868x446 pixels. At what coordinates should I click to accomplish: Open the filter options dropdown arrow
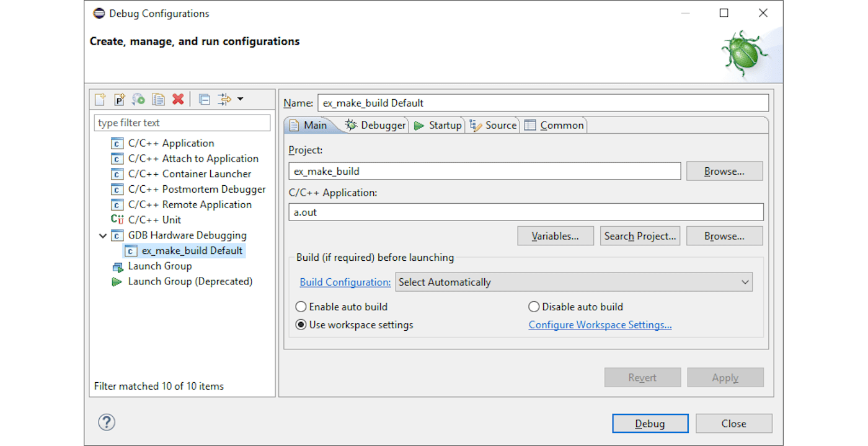pyautogui.click(x=241, y=100)
